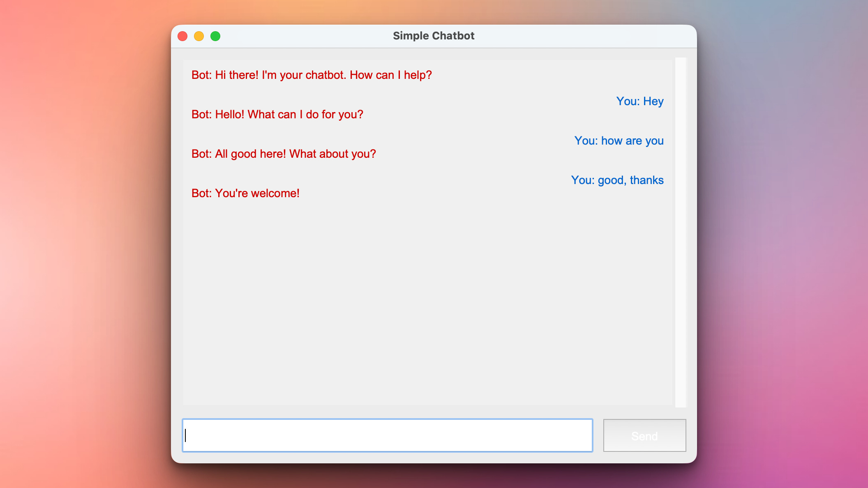Image resolution: width=868 pixels, height=488 pixels.
Task: Click the word 'thanks' in user message
Action: click(646, 180)
